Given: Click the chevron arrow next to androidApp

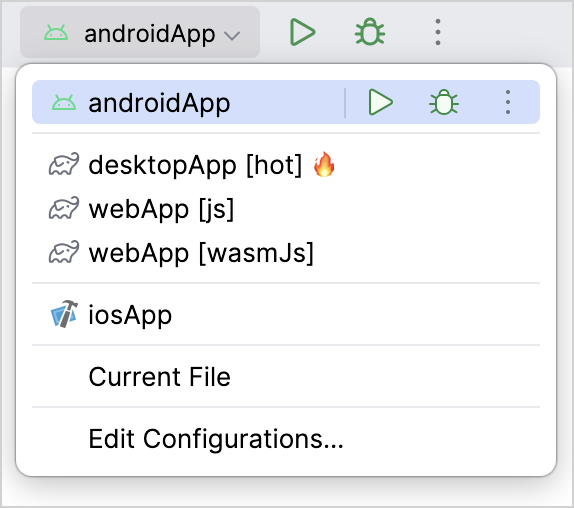Looking at the screenshot, I should 232,36.
